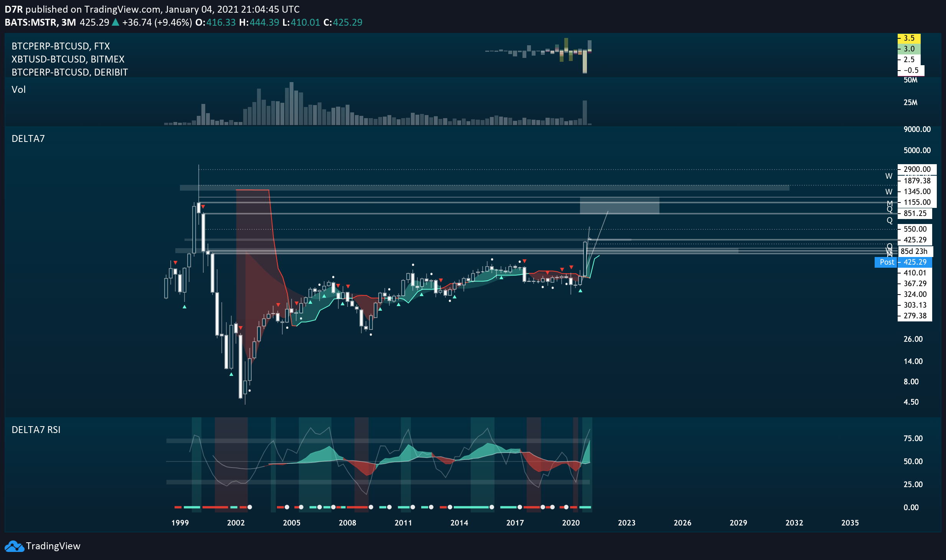
Task: Click the 2026 year label on time axis
Action: 682,523
